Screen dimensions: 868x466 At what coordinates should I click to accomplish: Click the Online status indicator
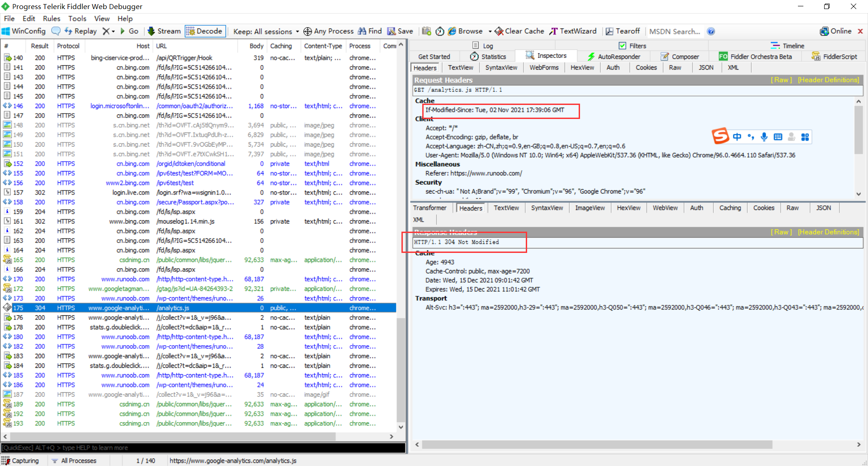(836, 31)
